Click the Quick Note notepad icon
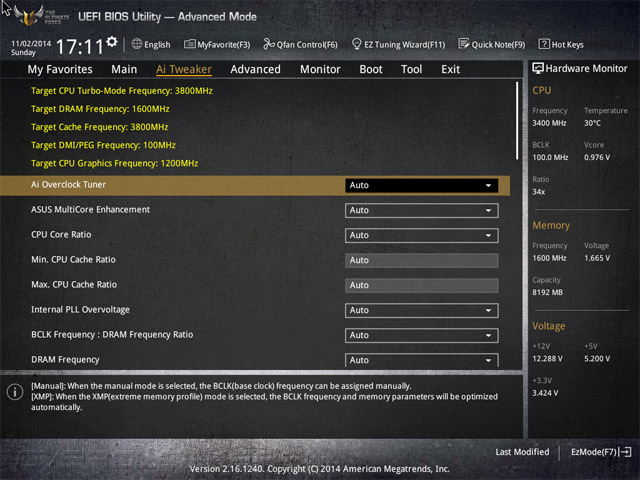Viewport: 640px width, 480px height. click(464, 44)
